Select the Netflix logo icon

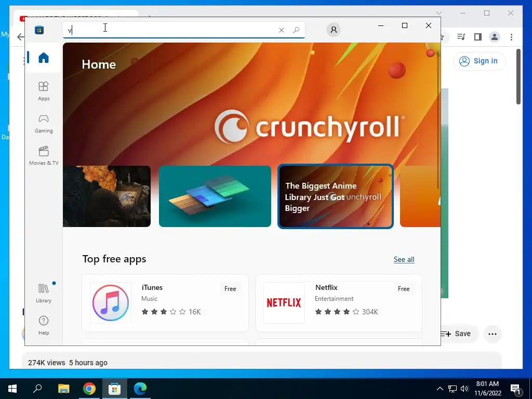tap(284, 303)
